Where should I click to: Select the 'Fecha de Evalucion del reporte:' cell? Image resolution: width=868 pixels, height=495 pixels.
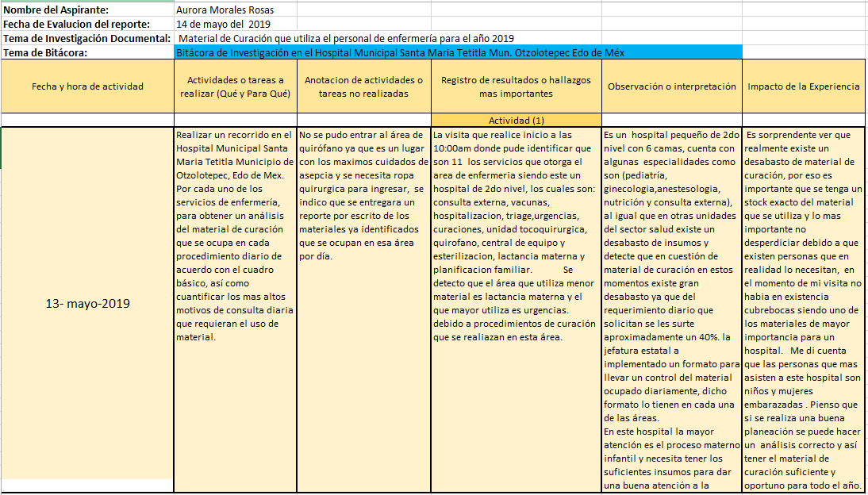click(76, 24)
